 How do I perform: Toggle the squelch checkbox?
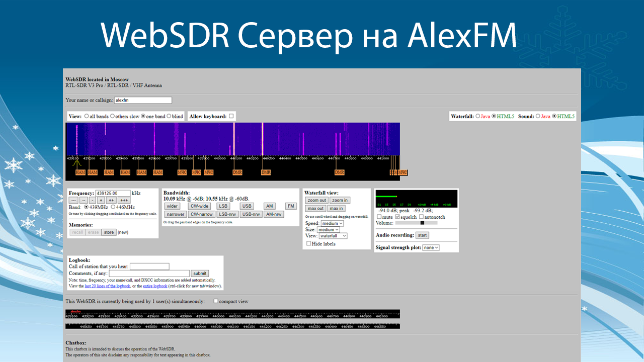click(397, 217)
